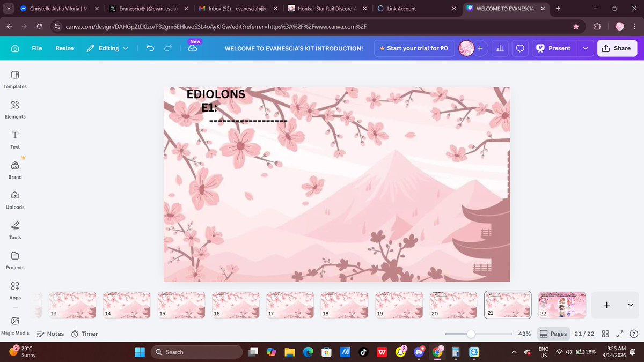Open the Apps panel
The width and height of the screenshot is (644, 362).
coord(15,290)
